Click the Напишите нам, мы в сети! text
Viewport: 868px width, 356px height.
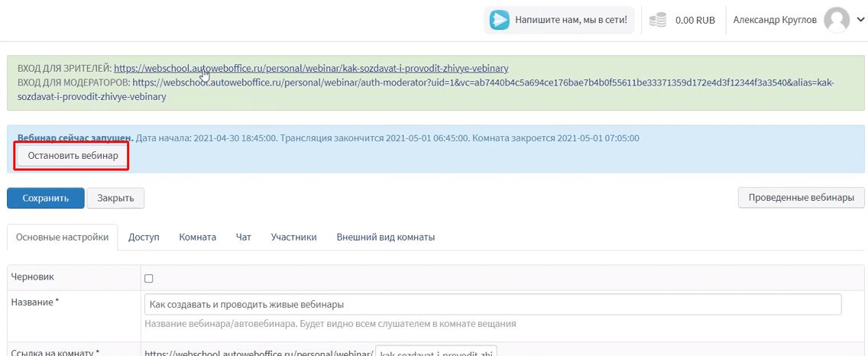(x=571, y=21)
